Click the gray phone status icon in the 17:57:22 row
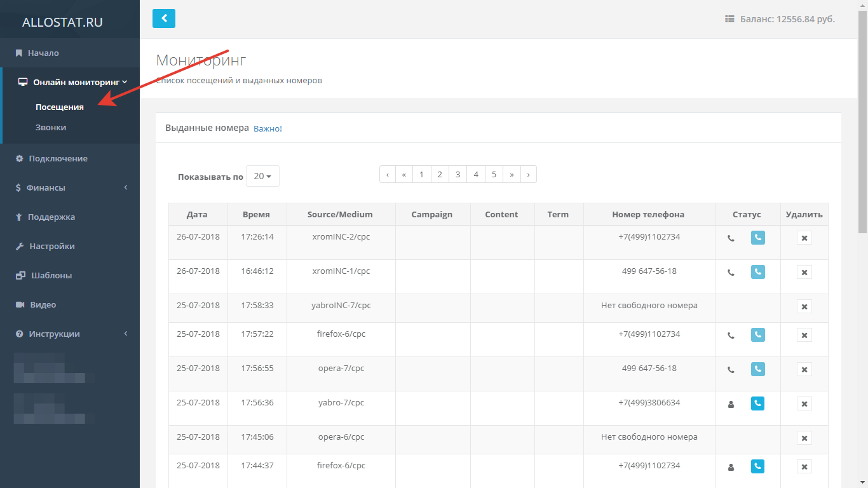 click(731, 335)
